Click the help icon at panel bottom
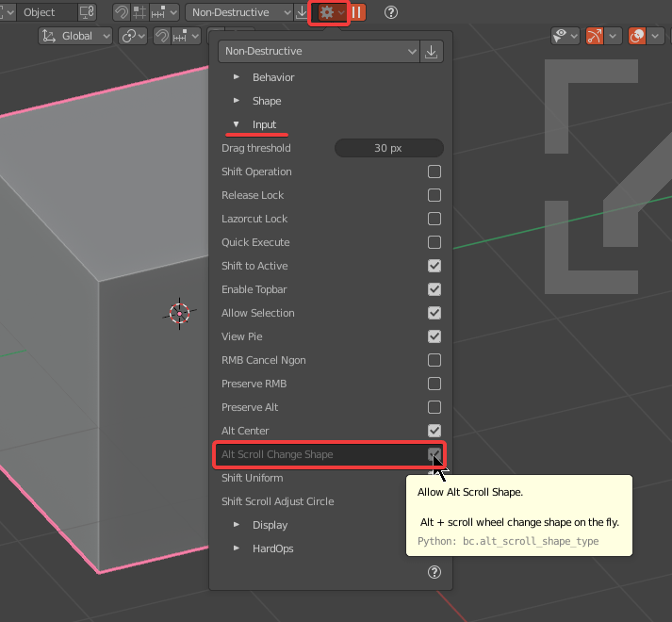 pyautogui.click(x=434, y=572)
